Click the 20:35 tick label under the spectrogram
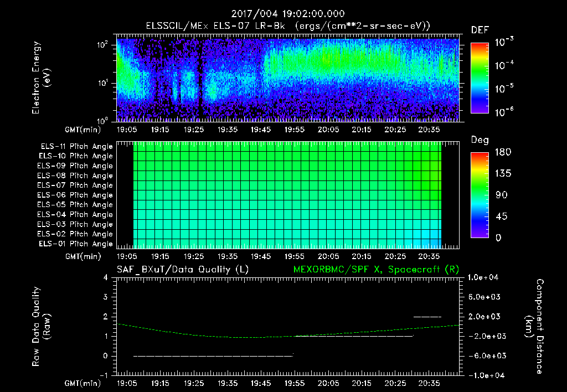Viewport: 567px width, 392px height. pos(429,130)
